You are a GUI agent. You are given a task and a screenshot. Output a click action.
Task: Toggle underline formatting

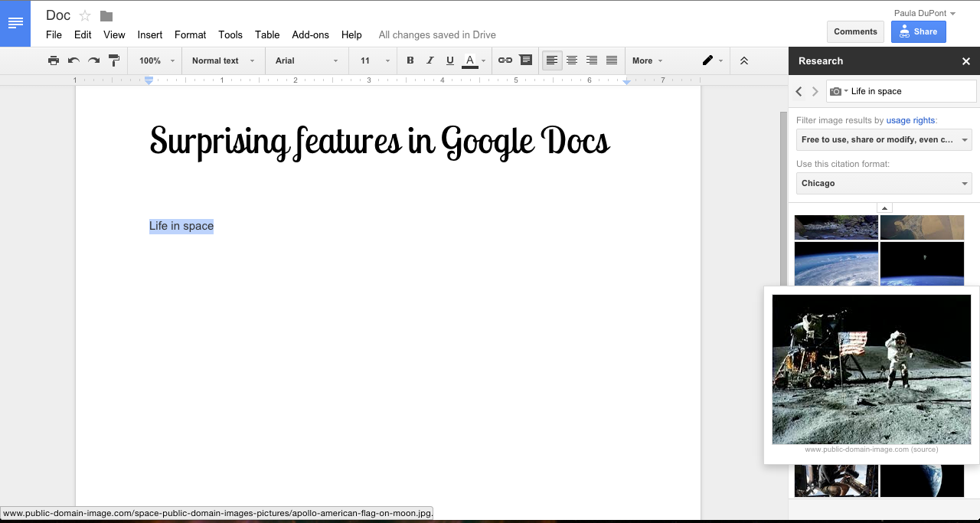pos(449,60)
